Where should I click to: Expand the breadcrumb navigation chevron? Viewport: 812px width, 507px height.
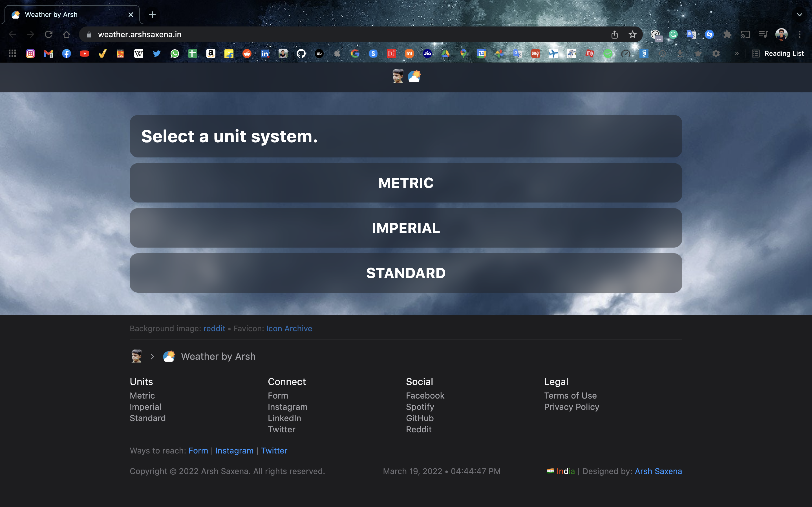coord(152,356)
